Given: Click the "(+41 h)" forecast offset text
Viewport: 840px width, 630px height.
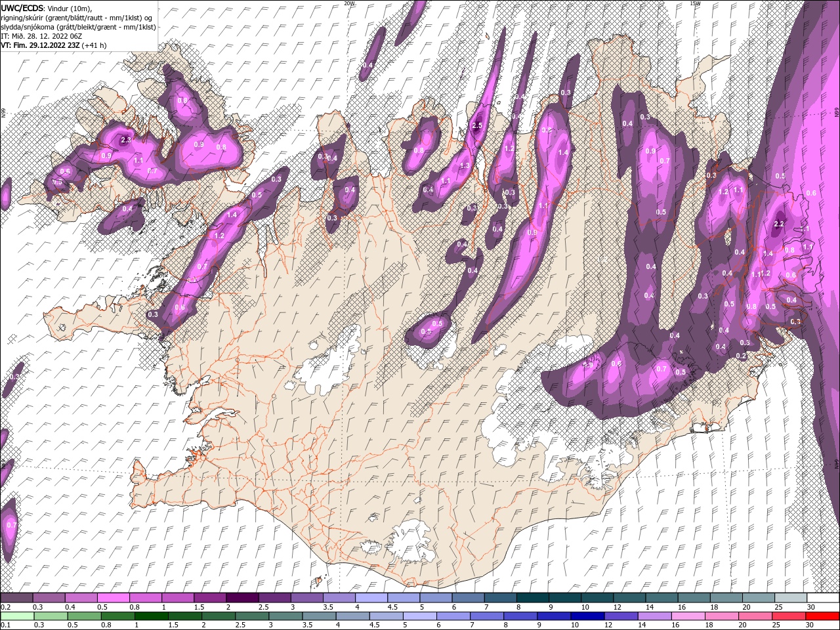Looking at the screenshot, I should point(94,45).
